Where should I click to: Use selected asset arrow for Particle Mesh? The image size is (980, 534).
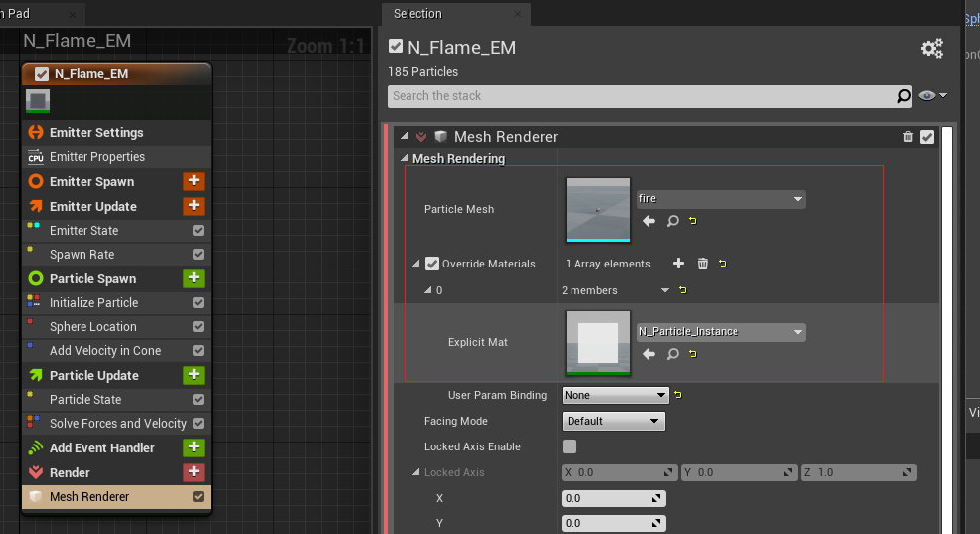[649, 221]
